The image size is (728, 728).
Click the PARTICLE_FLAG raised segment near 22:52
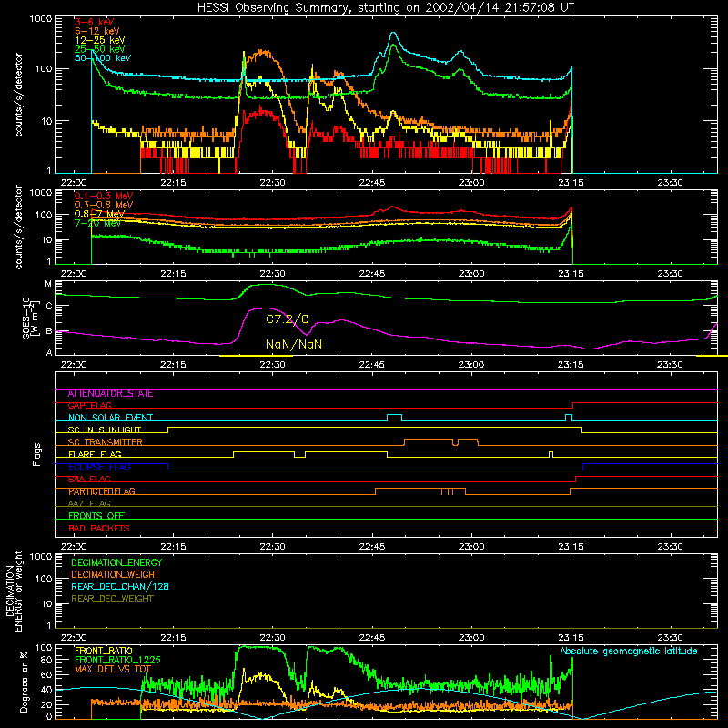tap(420, 490)
